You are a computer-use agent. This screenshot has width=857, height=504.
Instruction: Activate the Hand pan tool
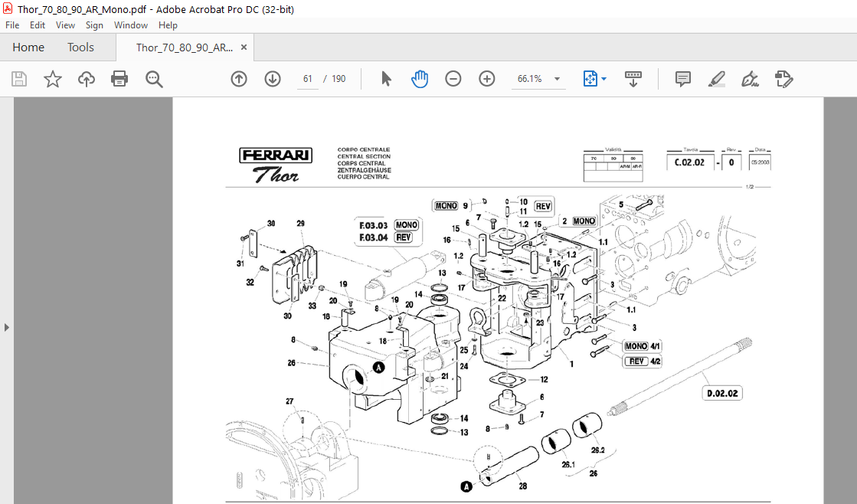(x=419, y=79)
